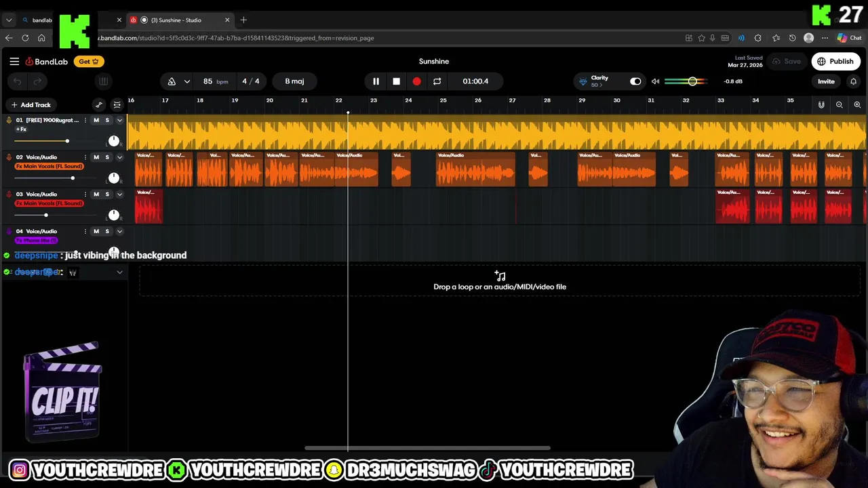The image size is (868, 488).
Task: Open the 4 / 4 time signature selector
Action: 251,81
